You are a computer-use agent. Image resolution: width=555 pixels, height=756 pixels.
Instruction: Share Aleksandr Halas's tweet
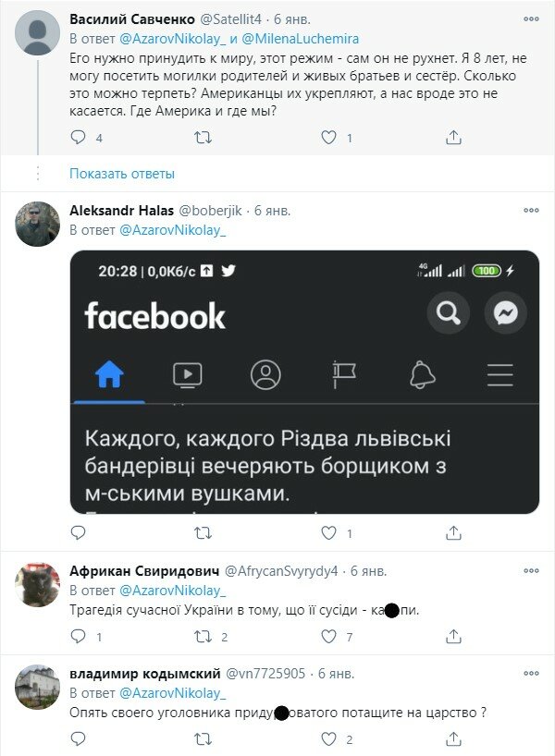click(x=452, y=529)
